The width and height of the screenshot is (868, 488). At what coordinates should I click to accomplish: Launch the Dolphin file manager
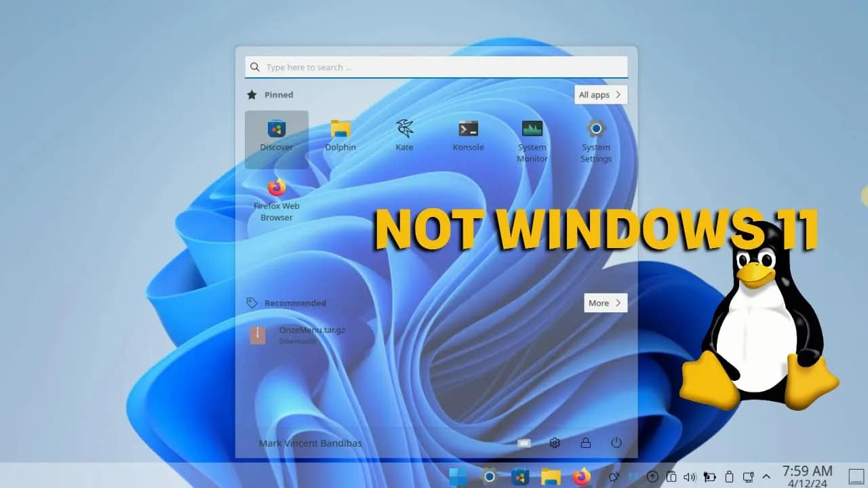[340, 132]
